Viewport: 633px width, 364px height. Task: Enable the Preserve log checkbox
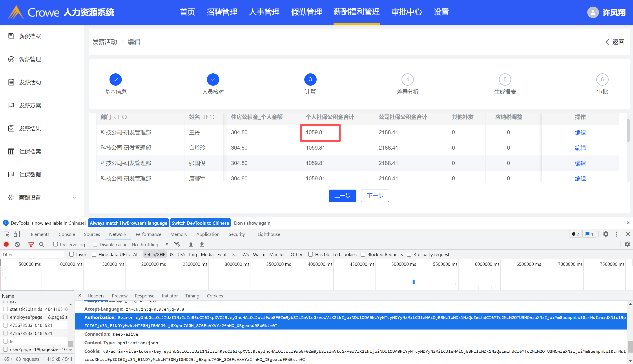point(56,244)
